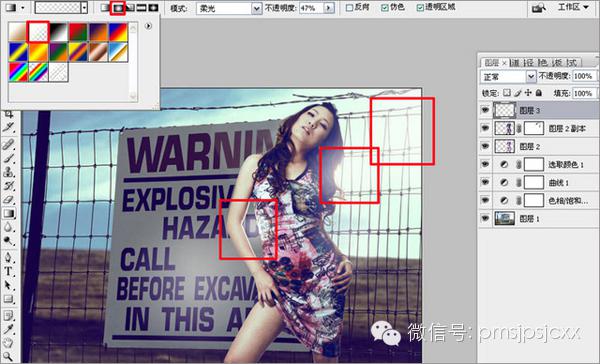
Task: Select the Crop tool
Action: [8, 114]
